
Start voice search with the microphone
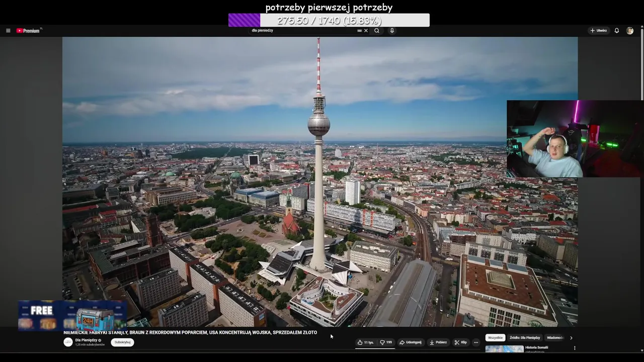(x=392, y=31)
